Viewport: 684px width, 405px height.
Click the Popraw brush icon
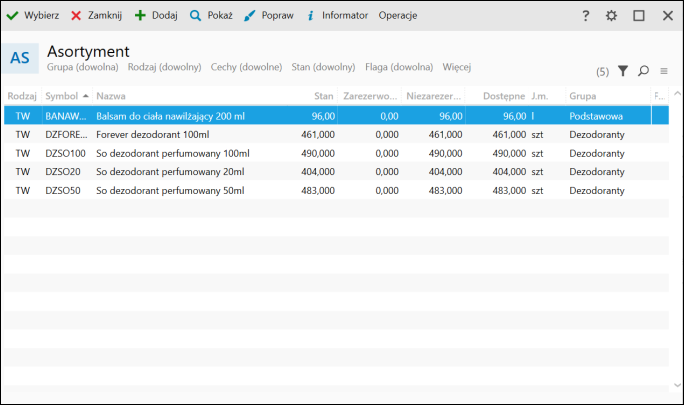tap(249, 16)
